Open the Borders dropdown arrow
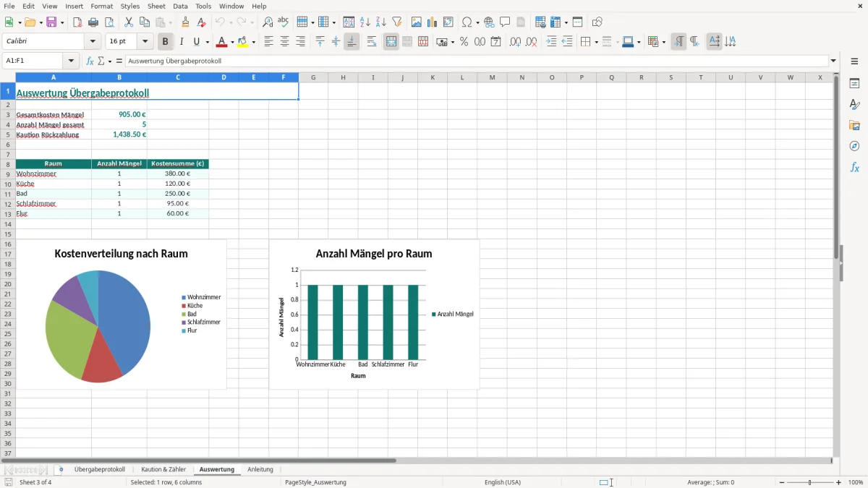The image size is (868, 488). (x=595, y=42)
